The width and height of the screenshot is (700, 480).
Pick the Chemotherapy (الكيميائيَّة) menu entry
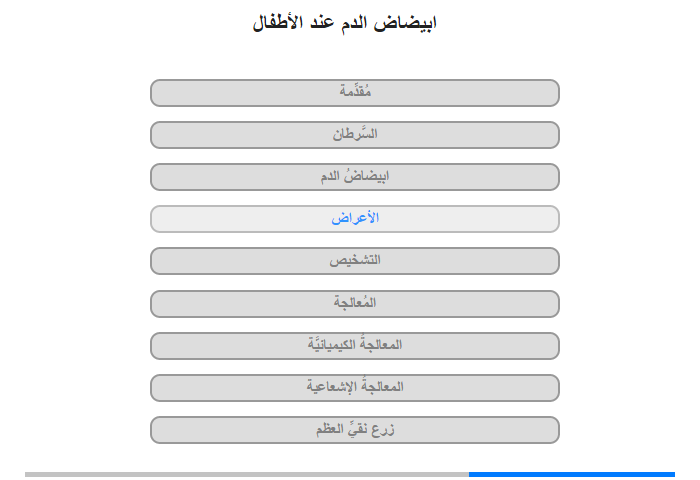[354, 346]
